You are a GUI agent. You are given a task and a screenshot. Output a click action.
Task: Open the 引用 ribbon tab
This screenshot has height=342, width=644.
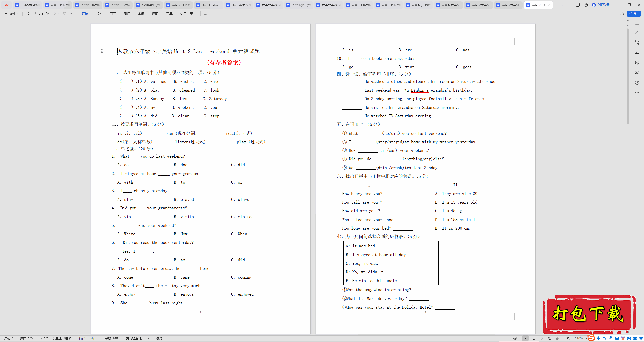[127, 14]
